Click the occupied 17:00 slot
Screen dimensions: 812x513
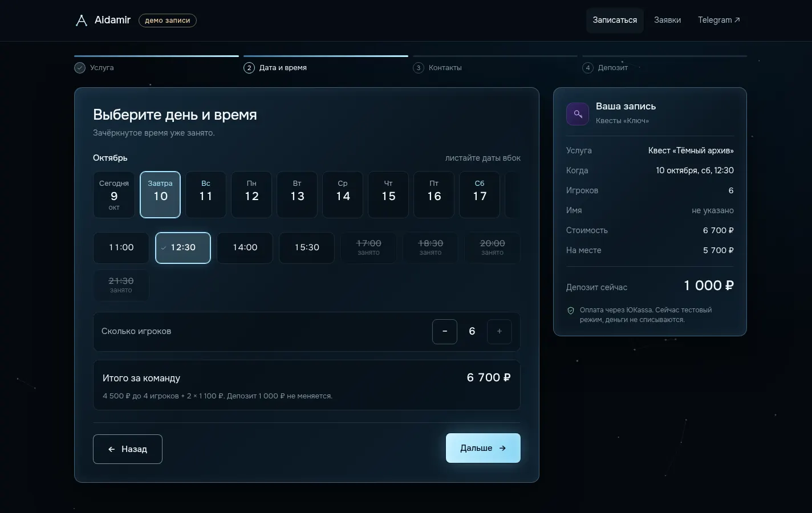tap(369, 248)
